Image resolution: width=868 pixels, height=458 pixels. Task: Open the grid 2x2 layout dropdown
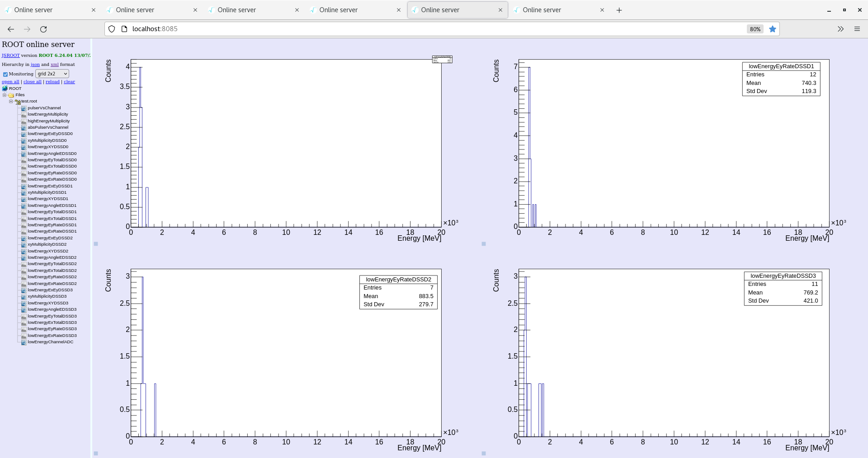click(52, 74)
